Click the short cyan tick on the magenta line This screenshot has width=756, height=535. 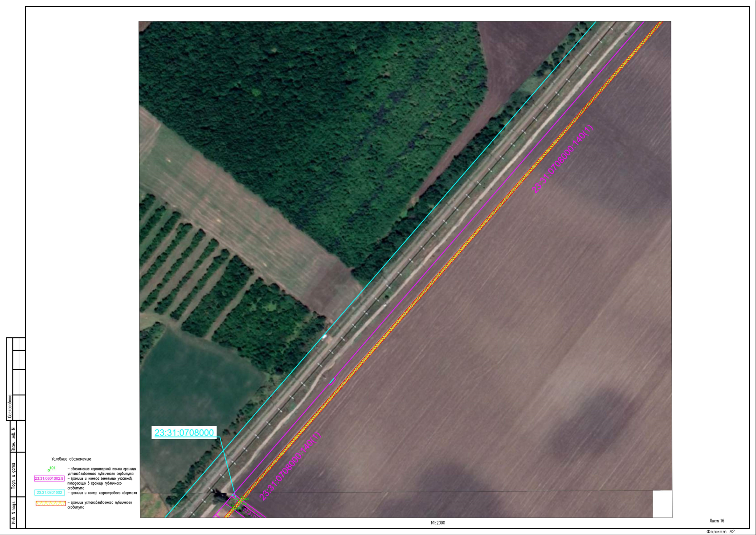pos(331,381)
